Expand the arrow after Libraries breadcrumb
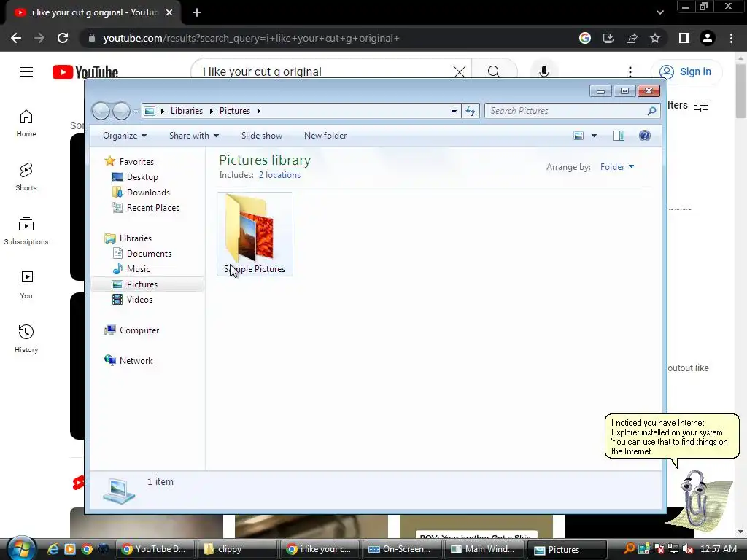 [x=211, y=111]
